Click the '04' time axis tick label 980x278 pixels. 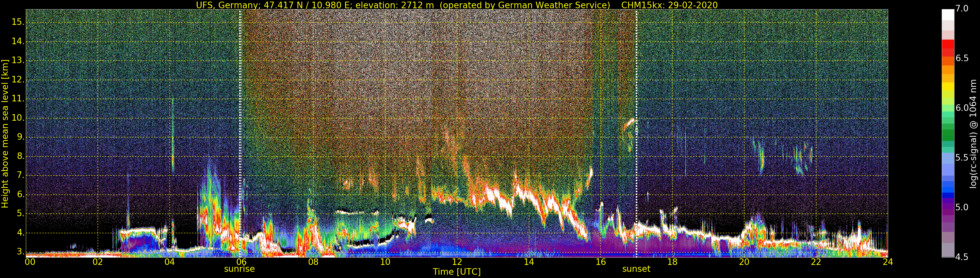[170, 262]
